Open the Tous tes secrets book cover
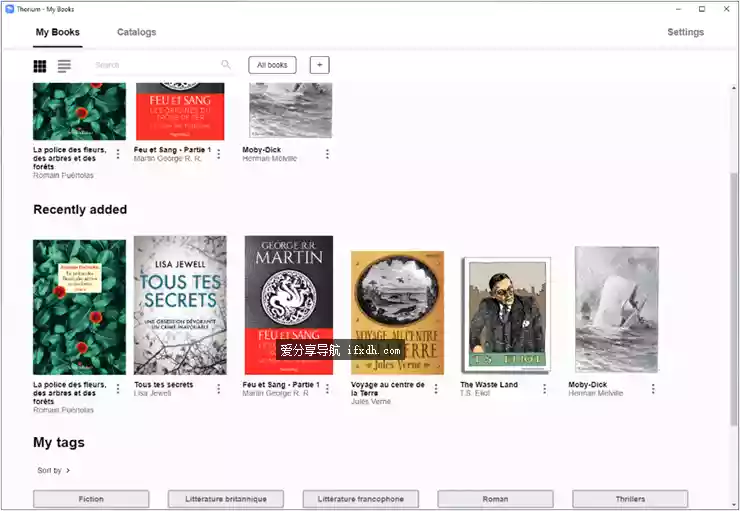 click(180, 305)
